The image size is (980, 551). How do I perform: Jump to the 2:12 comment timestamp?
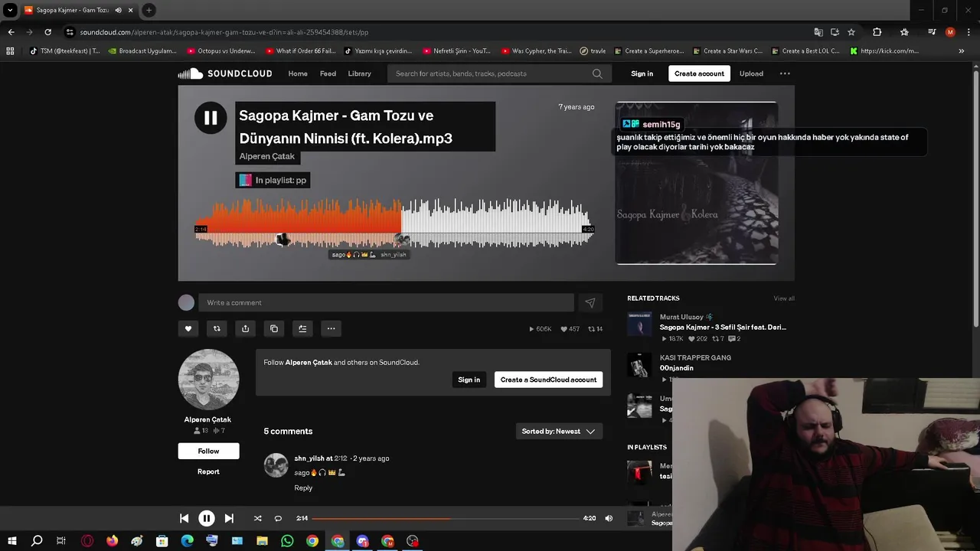click(x=341, y=458)
